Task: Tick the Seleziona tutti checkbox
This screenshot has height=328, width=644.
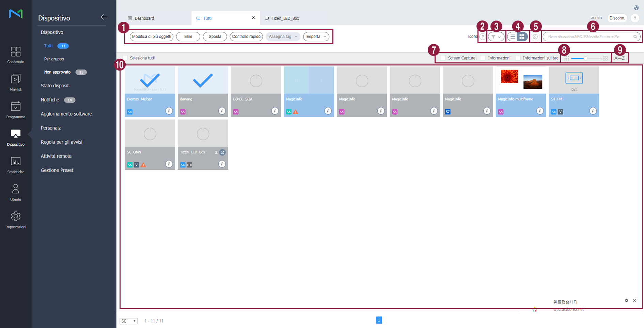Action: (125, 58)
